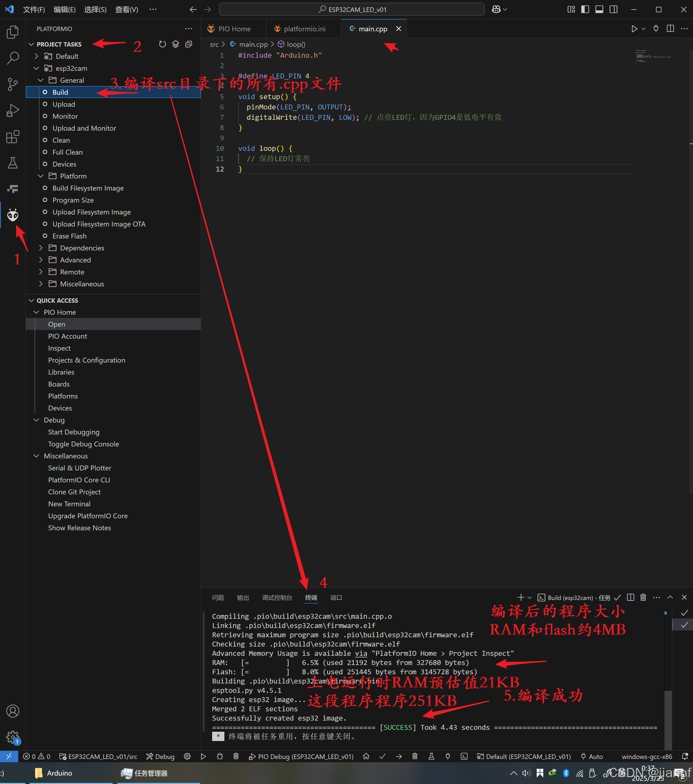The image size is (693, 784).
Task: Open the 查看(V) menu
Action: click(x=127, y=10)
